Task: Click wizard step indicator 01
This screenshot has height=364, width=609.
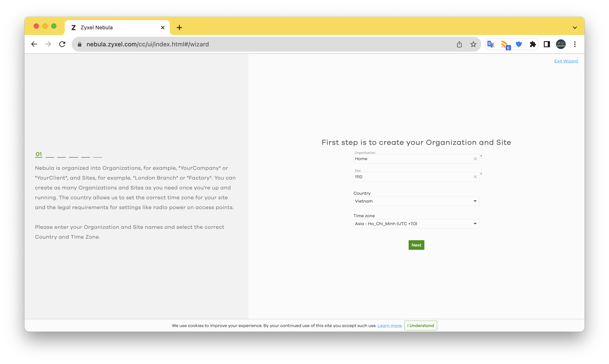Action: pos(39,154)
